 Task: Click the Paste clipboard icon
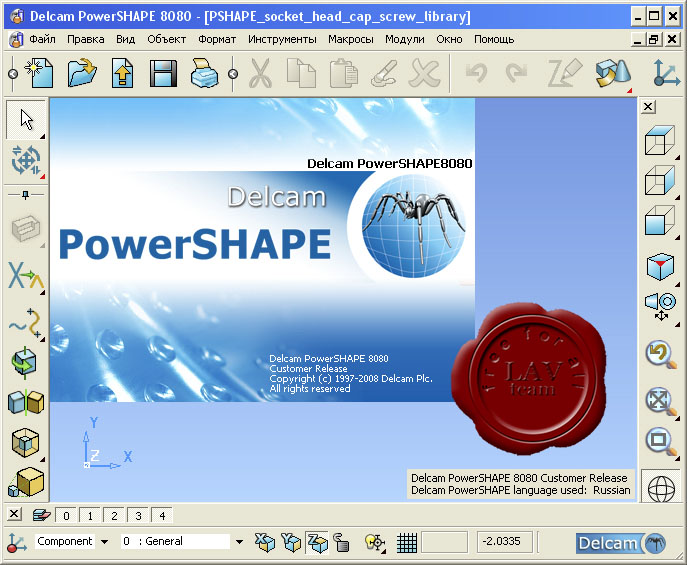coord(344,73)
